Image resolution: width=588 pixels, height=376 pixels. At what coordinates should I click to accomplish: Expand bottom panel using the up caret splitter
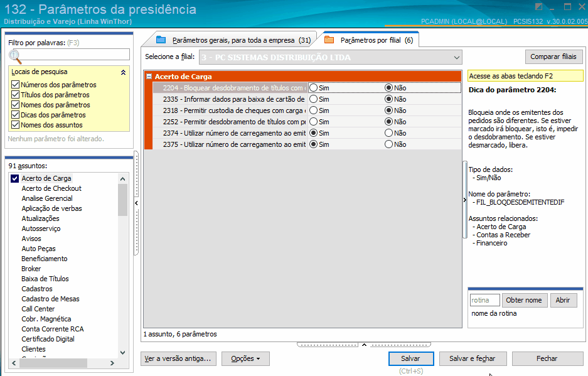[x=364, y=345]
